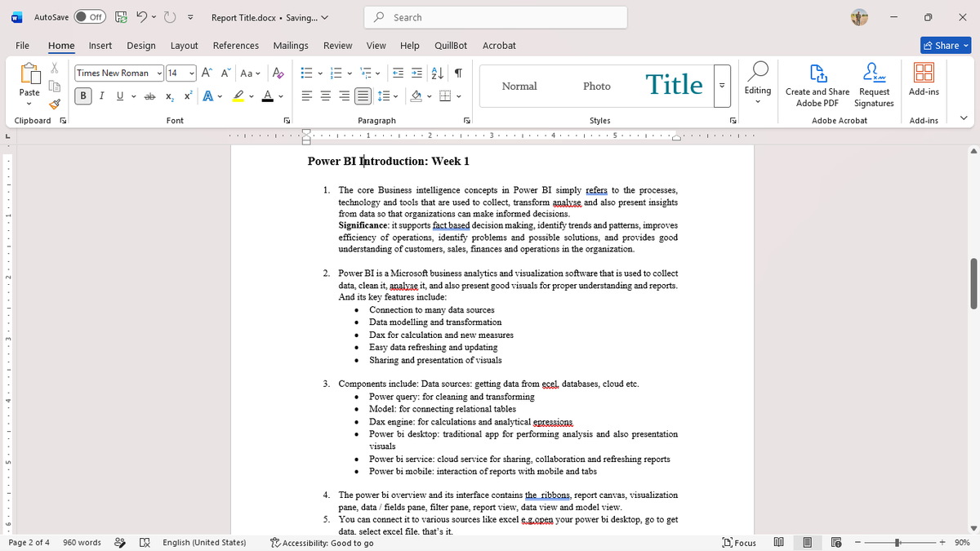
Task: Apply the black font color
Action: click(x=267, y=96)
